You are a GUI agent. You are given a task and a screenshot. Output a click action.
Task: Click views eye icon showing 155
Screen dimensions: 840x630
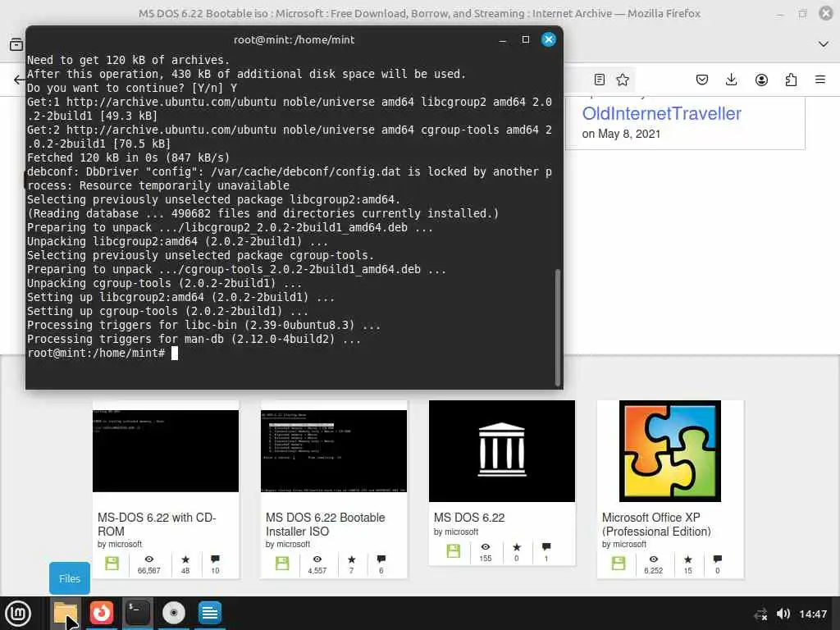tap(486, 547)
